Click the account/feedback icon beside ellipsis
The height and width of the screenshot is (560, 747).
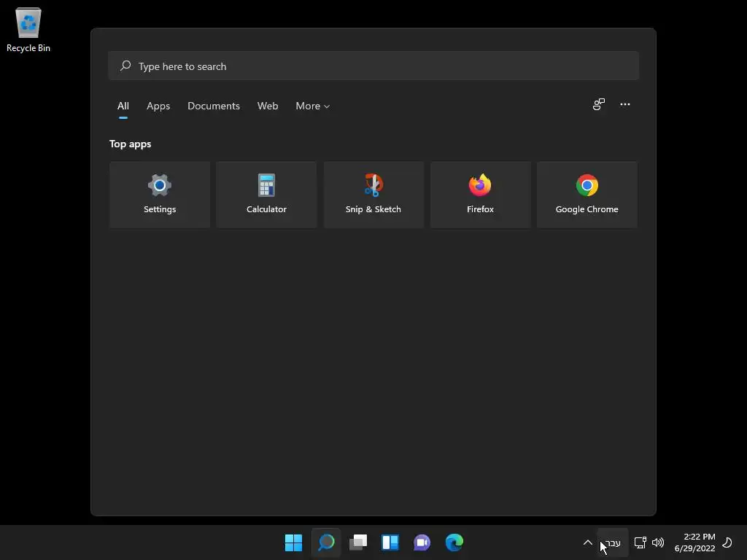(x=599, y=104)
